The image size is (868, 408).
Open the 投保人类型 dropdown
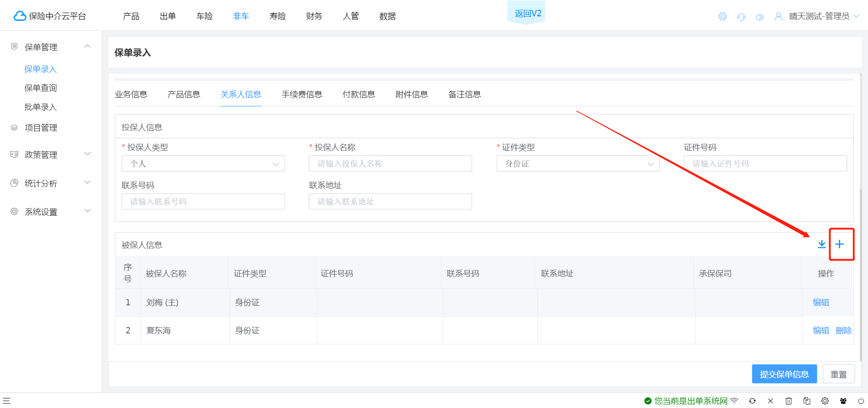point(203,164)
